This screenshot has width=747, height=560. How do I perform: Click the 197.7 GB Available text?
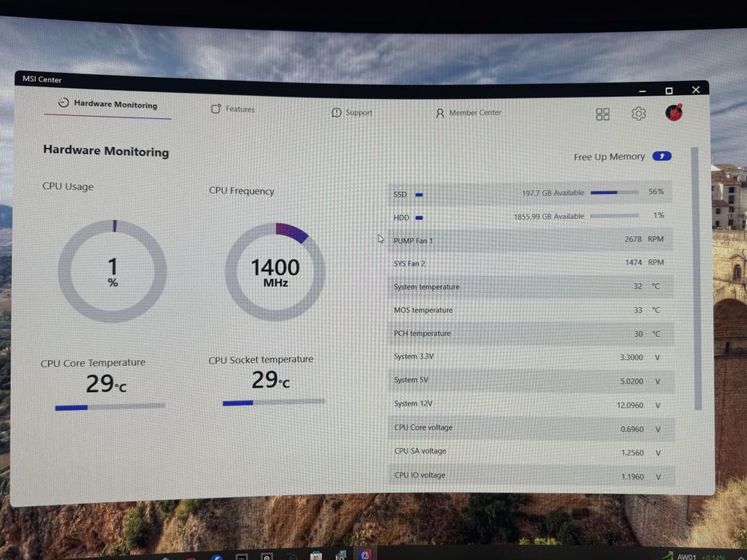pos(552,193)
